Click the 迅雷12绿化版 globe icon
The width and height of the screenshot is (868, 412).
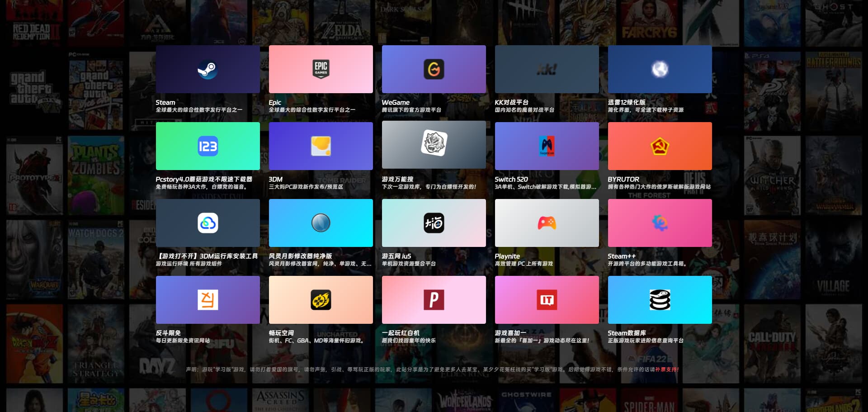(660, 69)
